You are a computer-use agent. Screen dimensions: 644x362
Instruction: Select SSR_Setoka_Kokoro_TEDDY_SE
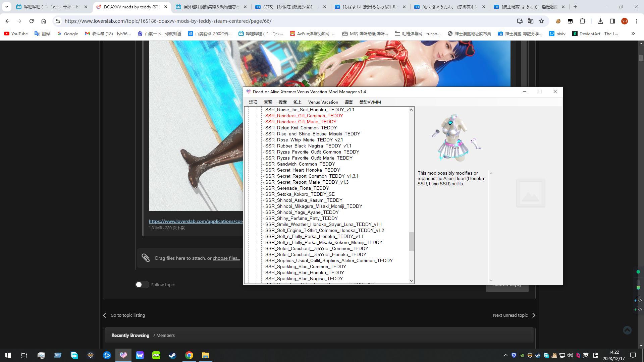(x=300, y=194)
